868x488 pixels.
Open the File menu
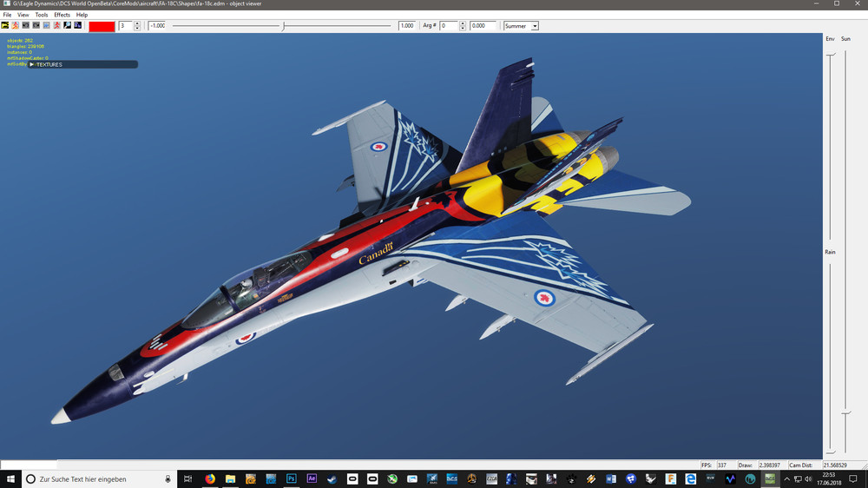point(7,15)
